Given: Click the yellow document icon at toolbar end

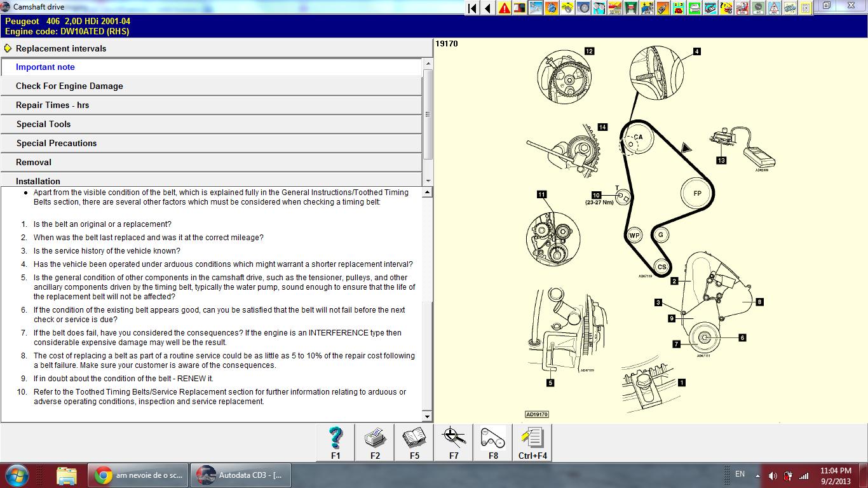Looking at the screenshot, I should pos(804,8).
